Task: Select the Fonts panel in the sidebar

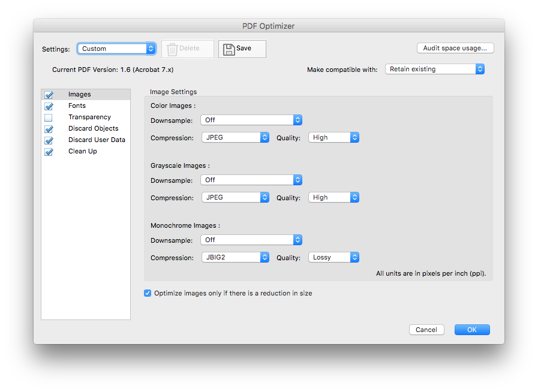Action: pyautogui.click(x=77, y=105)
